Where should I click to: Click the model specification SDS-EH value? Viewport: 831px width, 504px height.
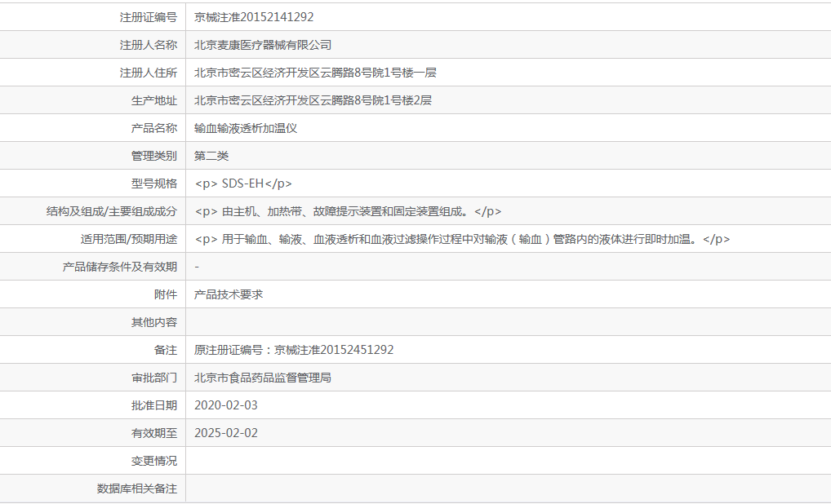243,183
